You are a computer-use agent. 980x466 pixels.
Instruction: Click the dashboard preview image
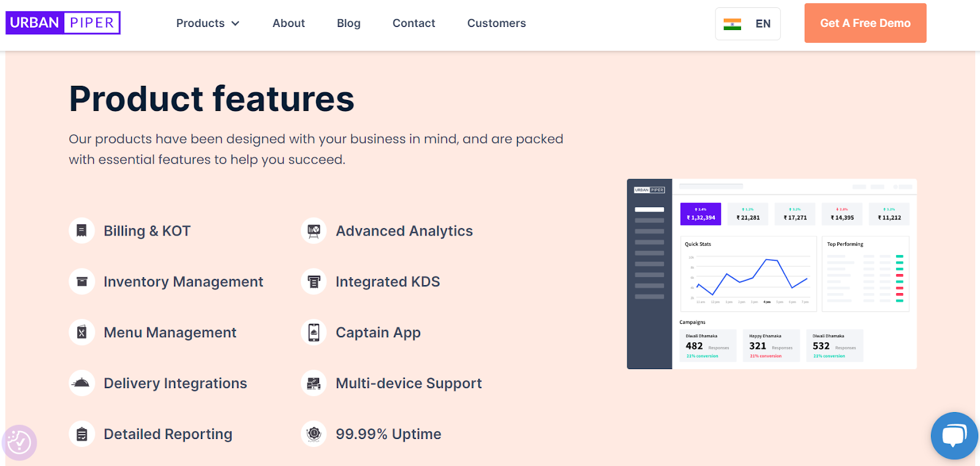pyautogui.click(x=772, y=274)
